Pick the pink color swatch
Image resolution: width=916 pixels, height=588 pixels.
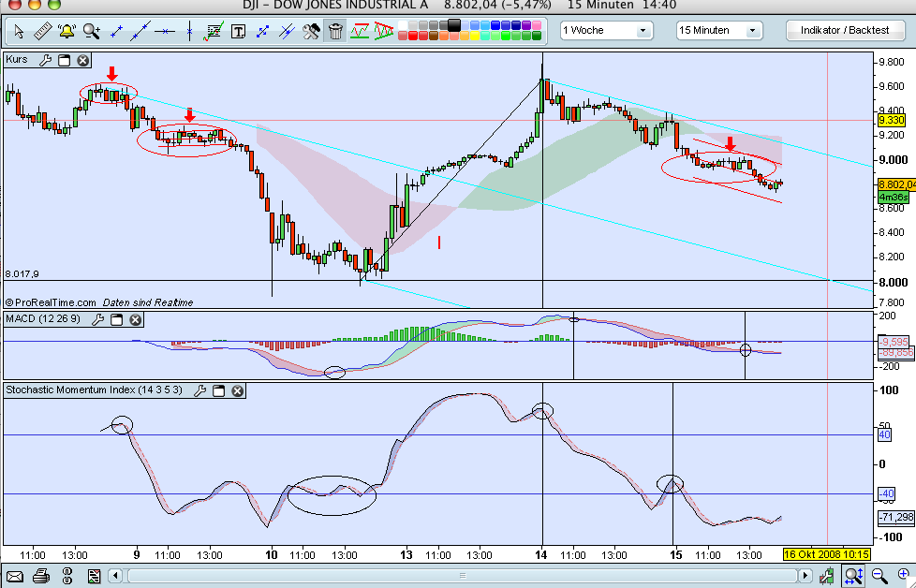(x=537, y=25)
